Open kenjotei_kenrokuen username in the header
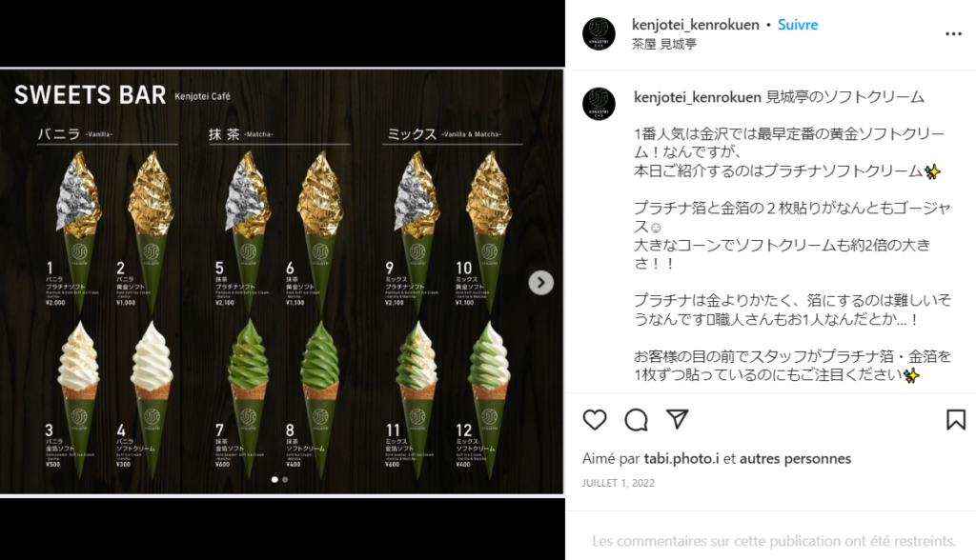 pyautogui.click(x=695, y=25)
